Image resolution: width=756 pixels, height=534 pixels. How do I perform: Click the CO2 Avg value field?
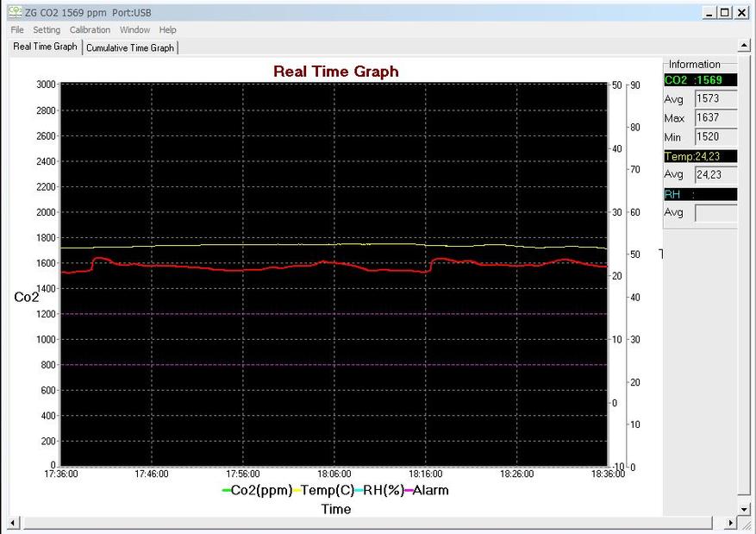(716, 99)
